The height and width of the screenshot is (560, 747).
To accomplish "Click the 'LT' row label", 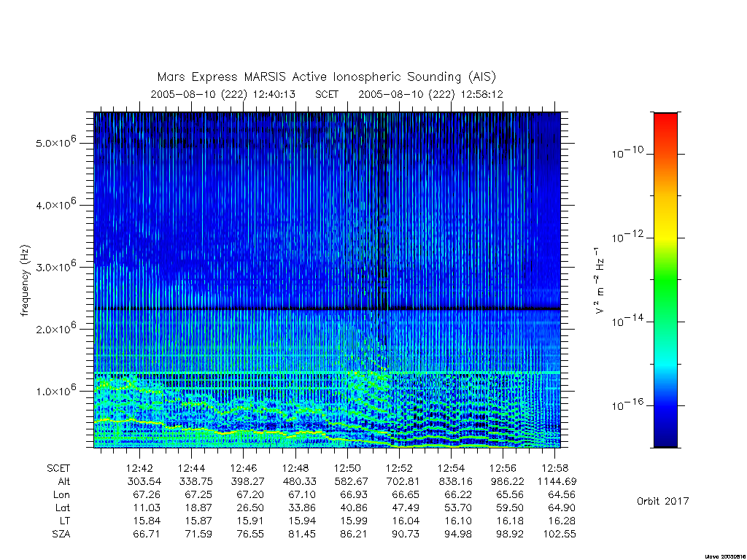I will [x=64, y=521].
